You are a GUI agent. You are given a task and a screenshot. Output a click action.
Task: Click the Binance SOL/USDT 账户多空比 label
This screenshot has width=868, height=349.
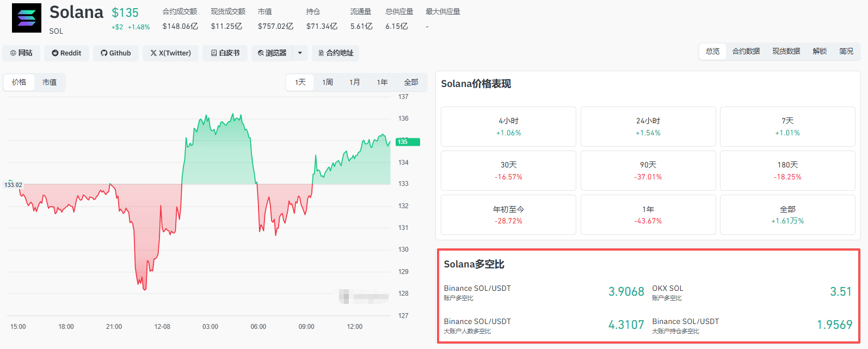click(x=477, y=292)
